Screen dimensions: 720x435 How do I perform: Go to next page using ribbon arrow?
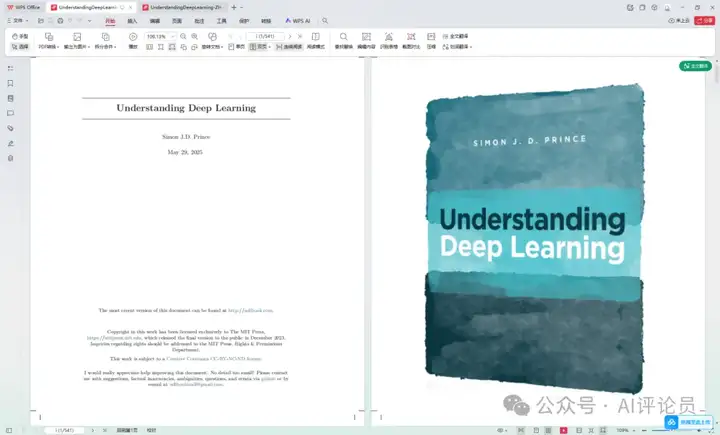coord(290,36)
